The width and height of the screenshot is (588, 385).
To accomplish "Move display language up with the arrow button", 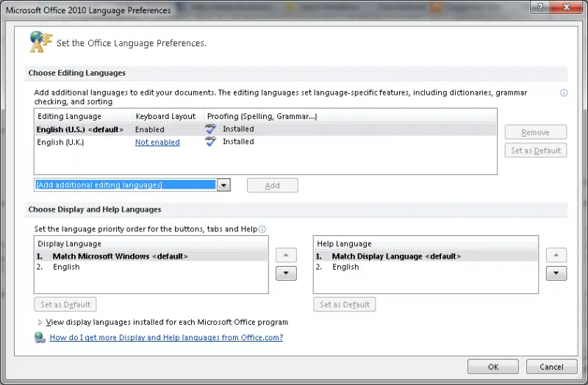I will [286, 255].
